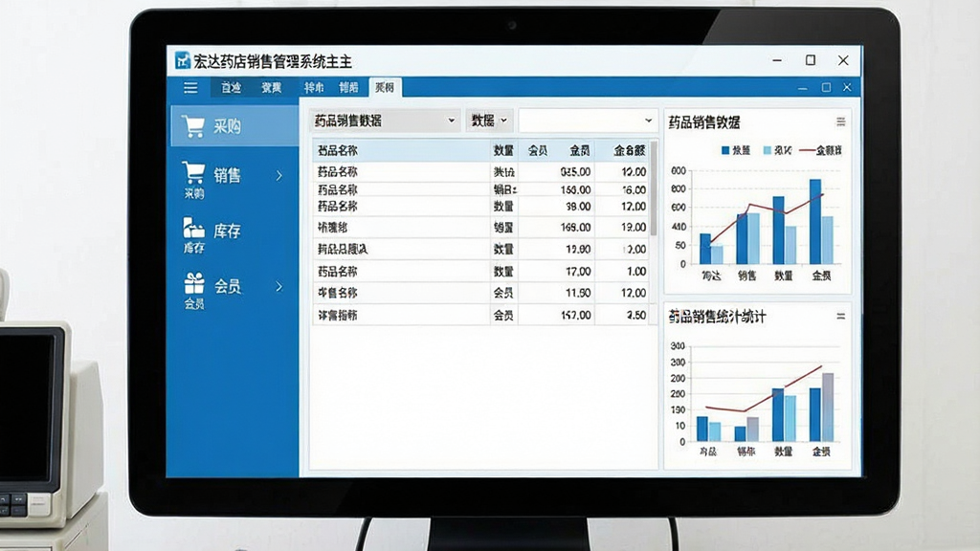Click the light blue legend swatch in top chart
The height and width of the screenshot is (551, 980).
coord(767,150)
